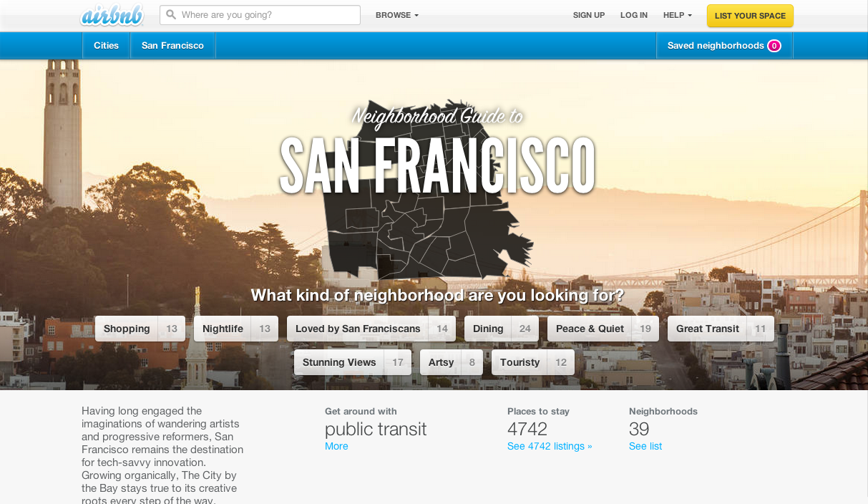
Task: Expand the Browse dropdown
Action: click(397, 15)
